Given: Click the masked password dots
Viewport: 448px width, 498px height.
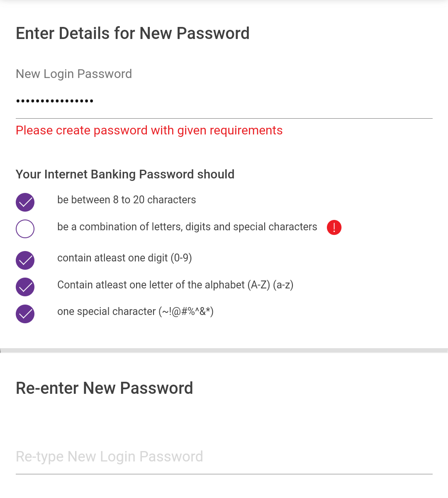Looking at the screenshot, I should tap(55, 101).
